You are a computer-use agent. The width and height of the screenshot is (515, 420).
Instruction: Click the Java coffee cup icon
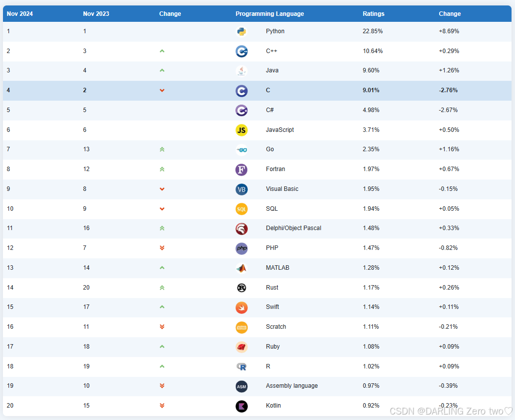pyautogui.click(x=241, y=70)
